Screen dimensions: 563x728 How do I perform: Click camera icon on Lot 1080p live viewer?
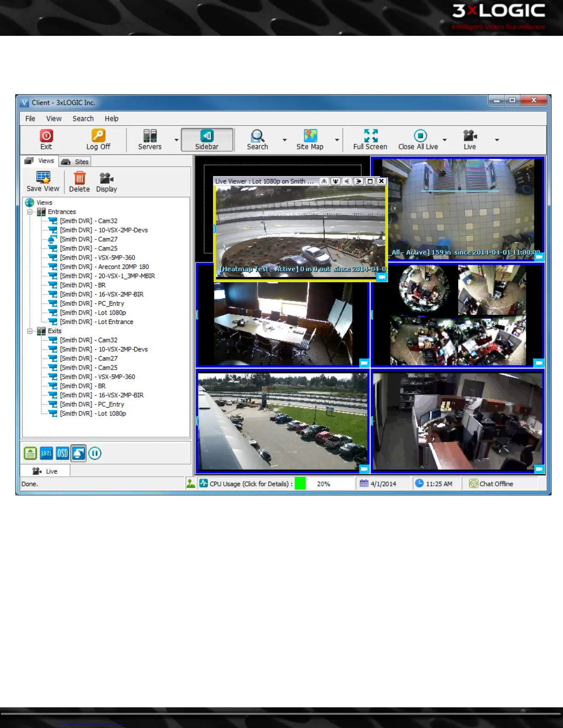(382, 277)
